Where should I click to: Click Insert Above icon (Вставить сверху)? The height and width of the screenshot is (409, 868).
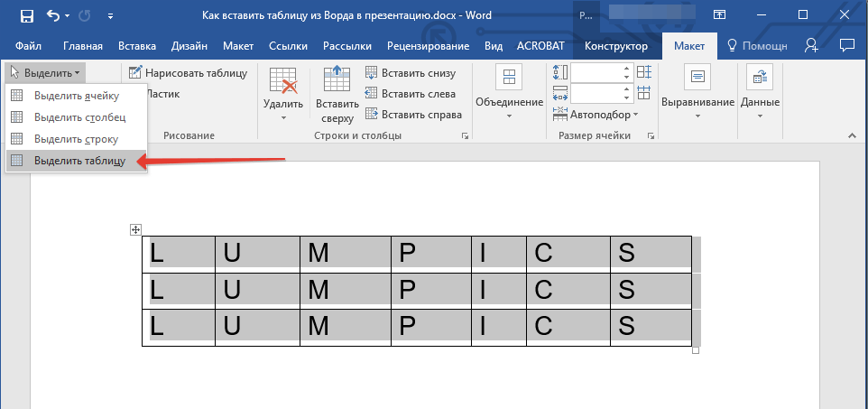click(x=337, y=93)
